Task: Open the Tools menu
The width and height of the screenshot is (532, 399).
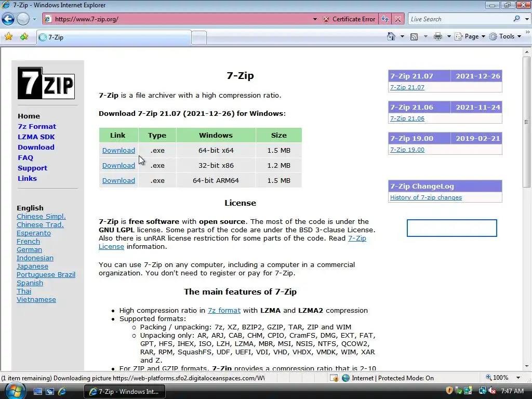Action: 505,36
